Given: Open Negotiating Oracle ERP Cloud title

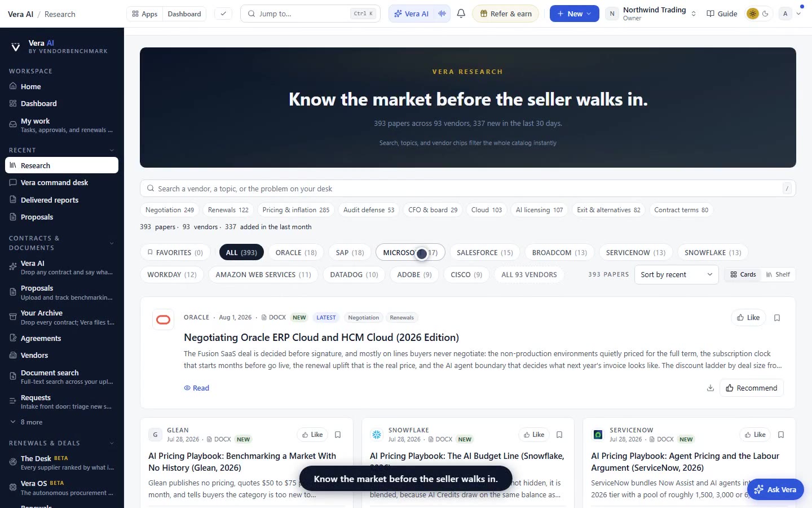Looking at the screenshot, I should tap(321, 338).
